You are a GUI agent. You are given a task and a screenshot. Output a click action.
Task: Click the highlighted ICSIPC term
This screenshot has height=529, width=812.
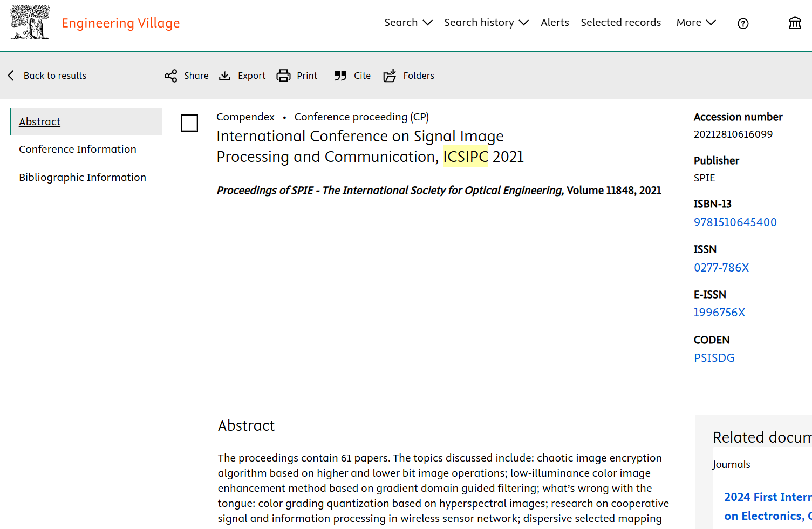466,157
